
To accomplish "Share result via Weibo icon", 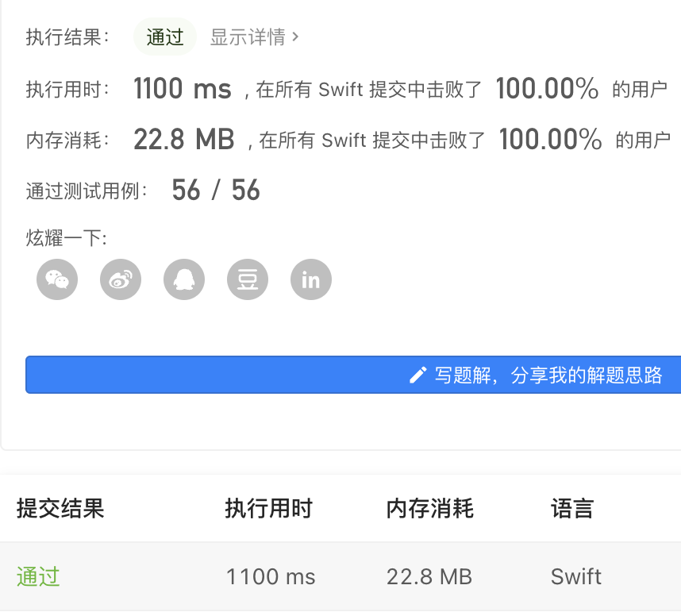I will pos(121,279).
